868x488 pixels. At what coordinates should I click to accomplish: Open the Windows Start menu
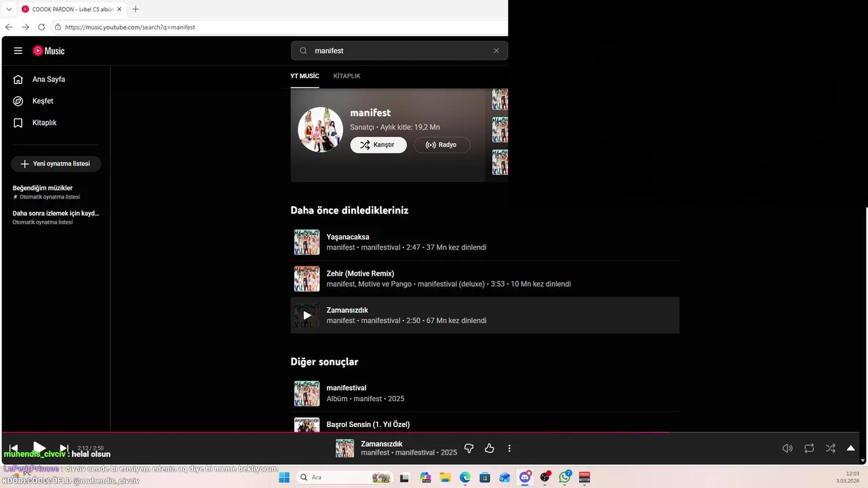pyautogui.click(x=284, y=477)
